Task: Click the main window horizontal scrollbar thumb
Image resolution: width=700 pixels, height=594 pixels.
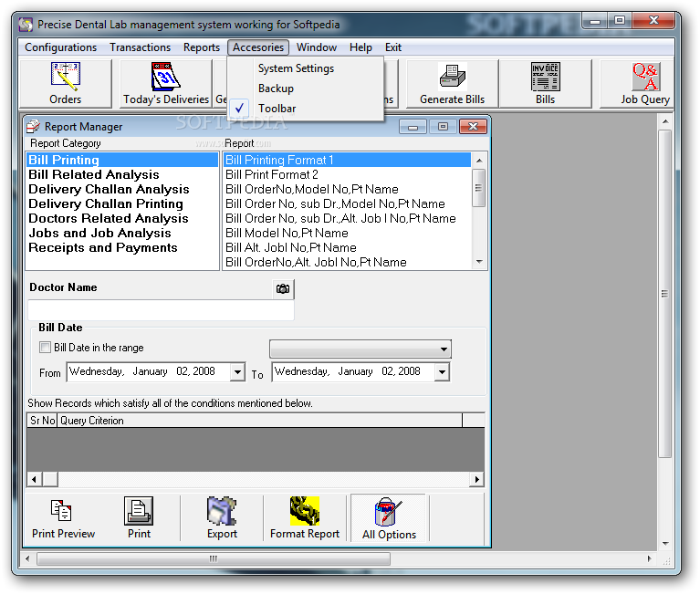Action: click(x=214, y=558)
